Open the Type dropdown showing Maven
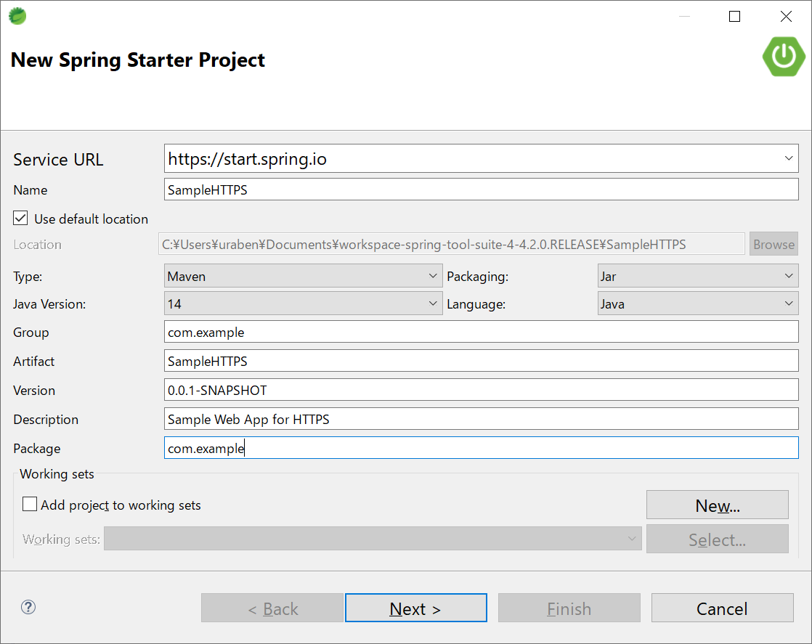The image size is (812, 644). tap(303, 276)
